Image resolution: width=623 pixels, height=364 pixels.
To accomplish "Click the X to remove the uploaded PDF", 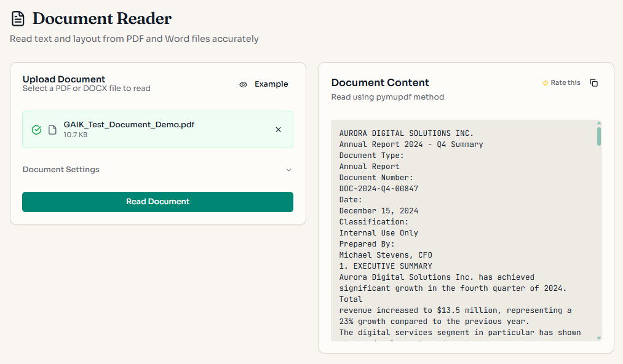I will pyautogui.click(x=278, y=130).
